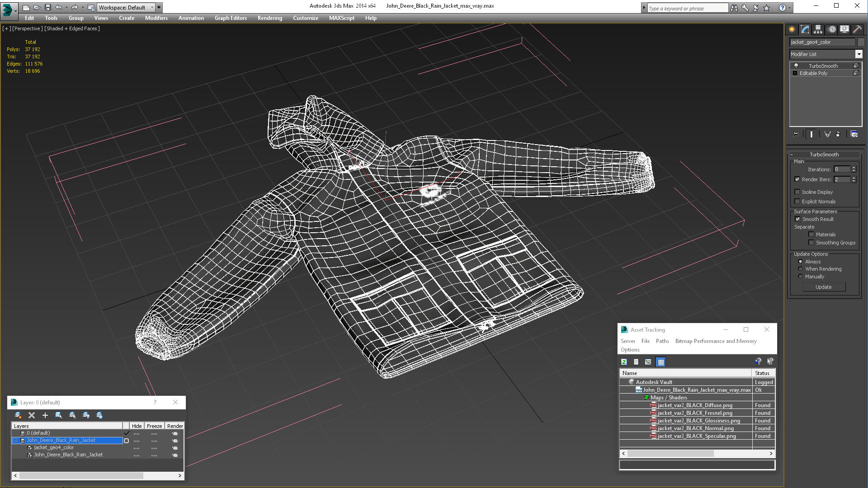Open Paths menu in Asset Tracking
The width and height of the screenshot is (868, 488).
[662, 341]
